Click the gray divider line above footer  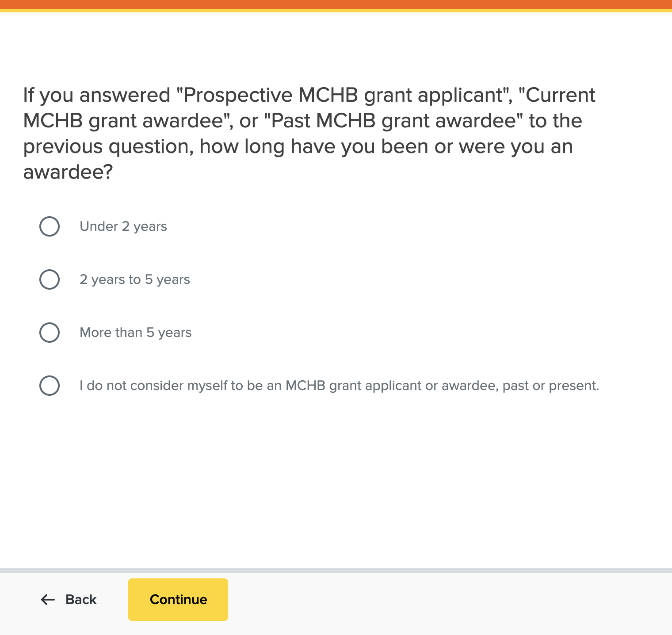click(x=336, y=570)
